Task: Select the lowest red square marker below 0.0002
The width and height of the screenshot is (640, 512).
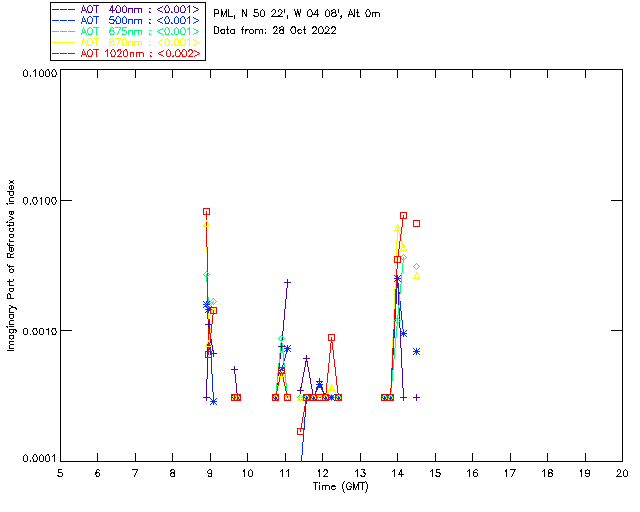Action: pos(300,431)
